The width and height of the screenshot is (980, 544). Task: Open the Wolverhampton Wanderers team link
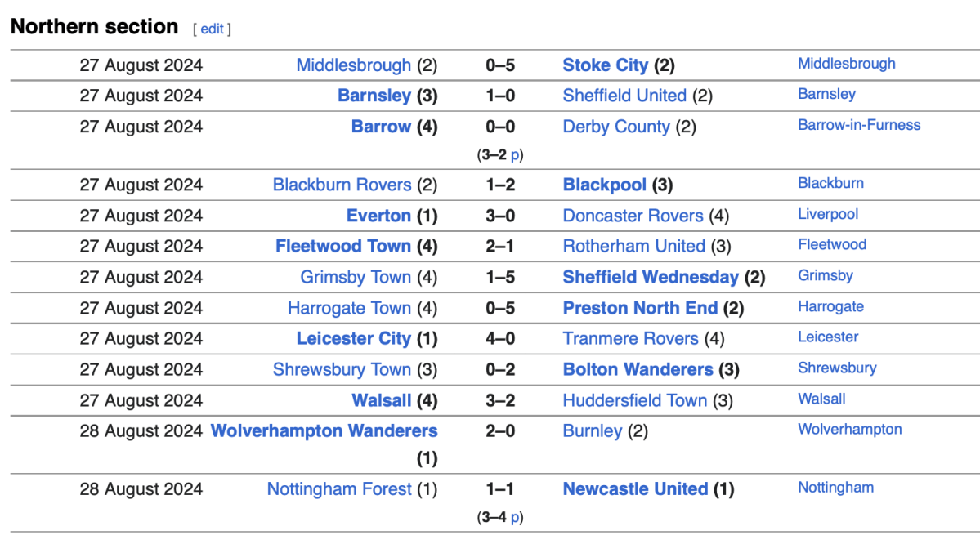click(324, 430)
